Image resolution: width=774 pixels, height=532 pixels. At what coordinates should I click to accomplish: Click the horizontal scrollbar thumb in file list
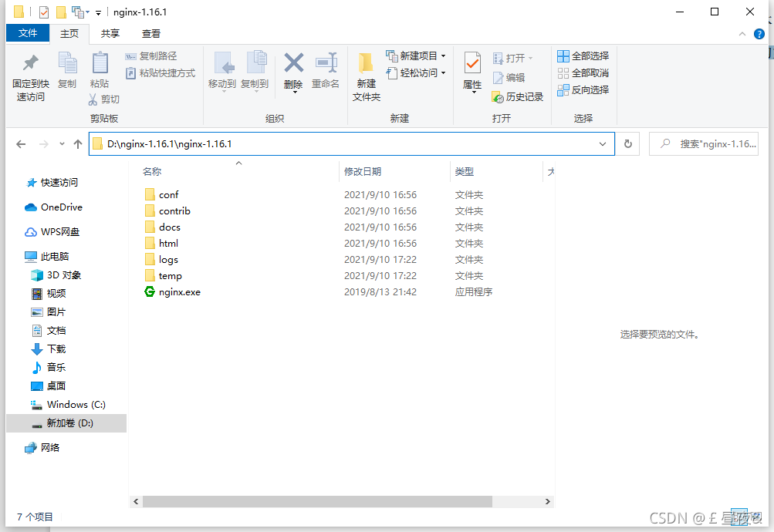point(317,501)
